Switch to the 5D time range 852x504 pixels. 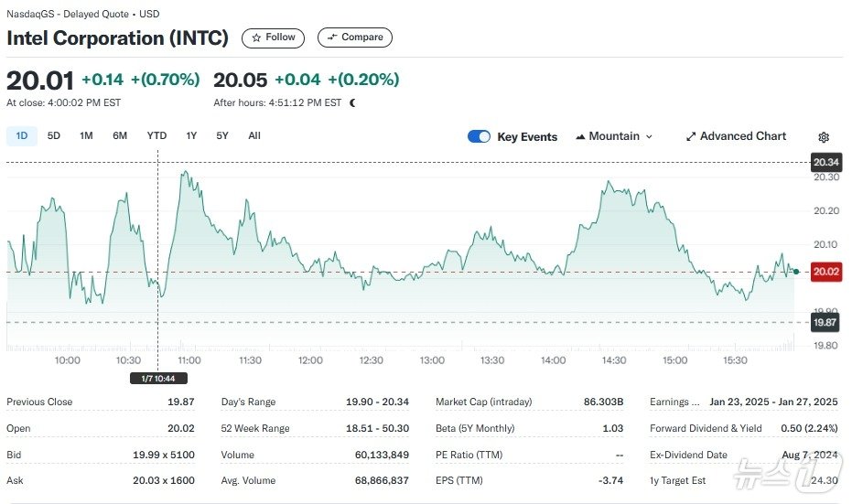pos(54,135)
